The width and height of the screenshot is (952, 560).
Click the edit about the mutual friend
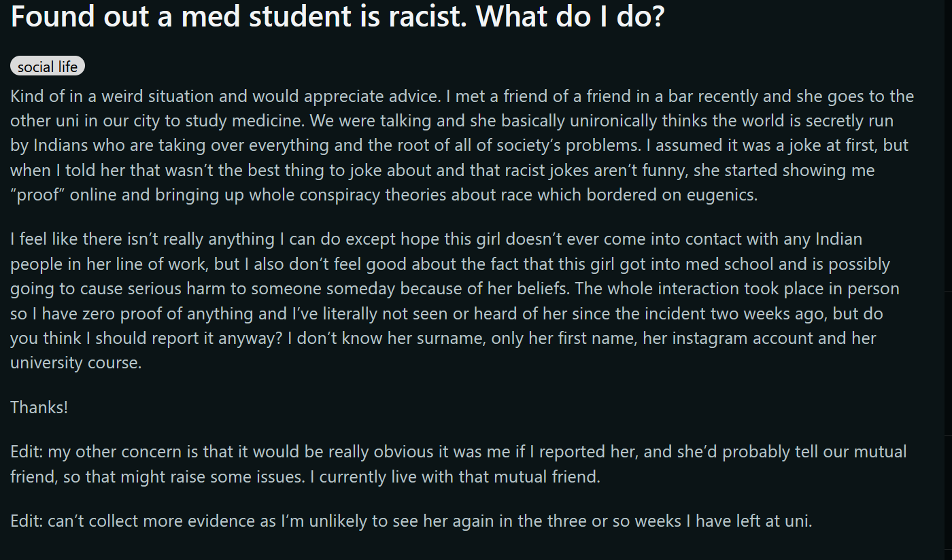coord(458,464)
